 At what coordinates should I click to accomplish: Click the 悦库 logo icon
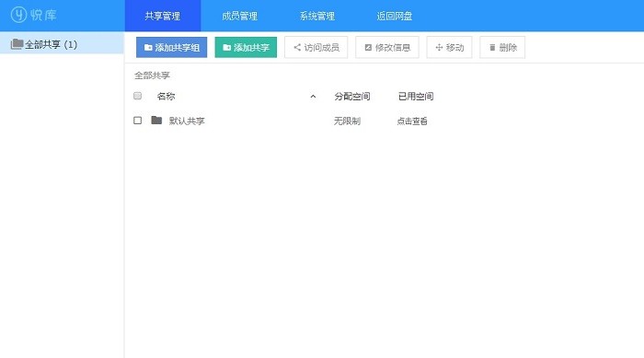[18, 15]
